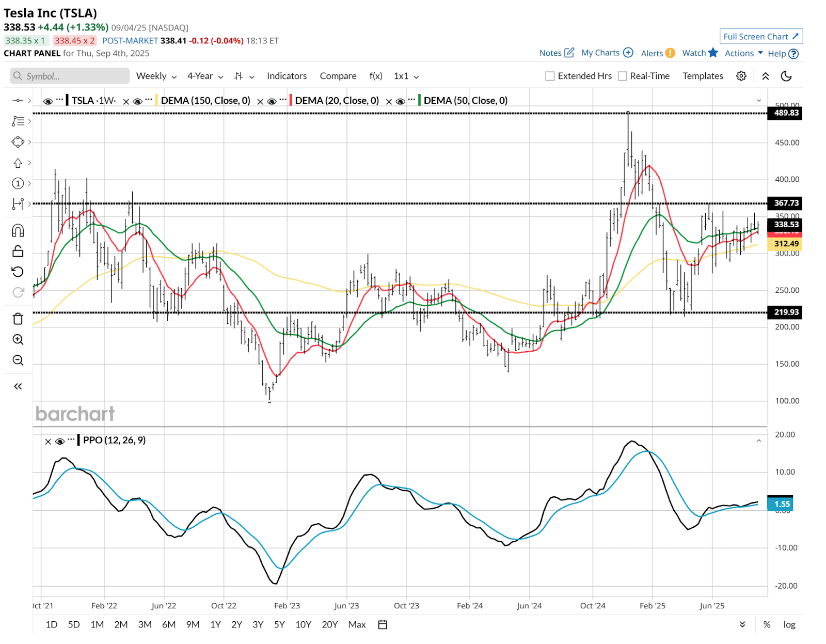Open Alerts exclamation icon
826x644 pixels.
(670, 53)
